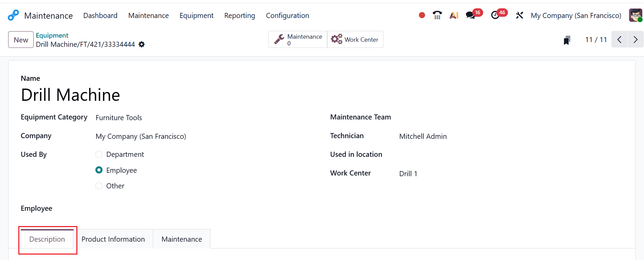Open chat messages with 16 badge

(474, 15)
